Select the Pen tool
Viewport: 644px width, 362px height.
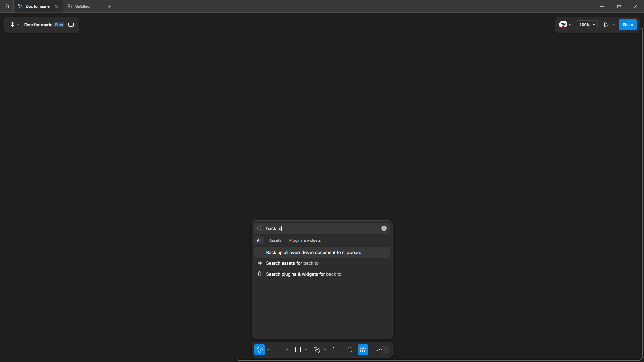pos(317,350)
